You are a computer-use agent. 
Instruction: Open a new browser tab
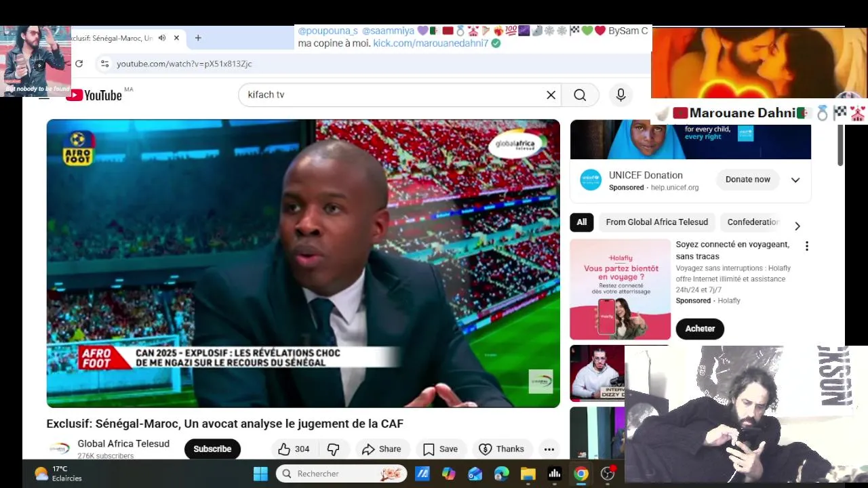198,38
